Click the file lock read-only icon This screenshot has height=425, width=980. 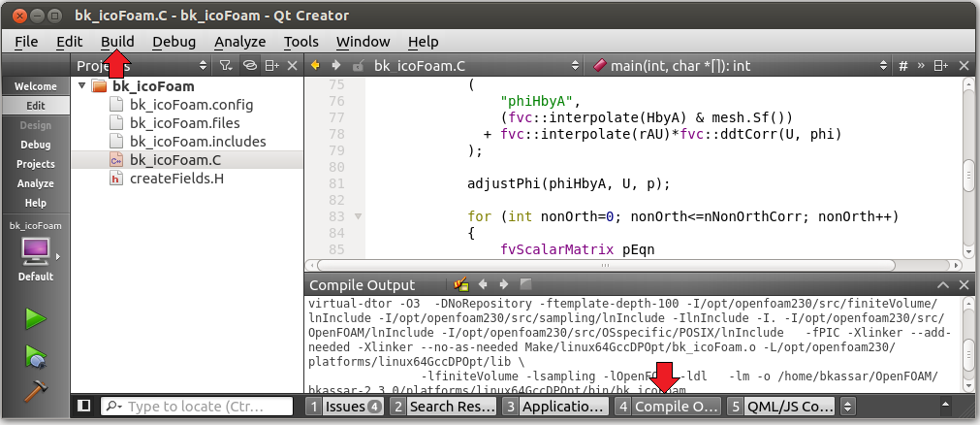click(358, 66)
